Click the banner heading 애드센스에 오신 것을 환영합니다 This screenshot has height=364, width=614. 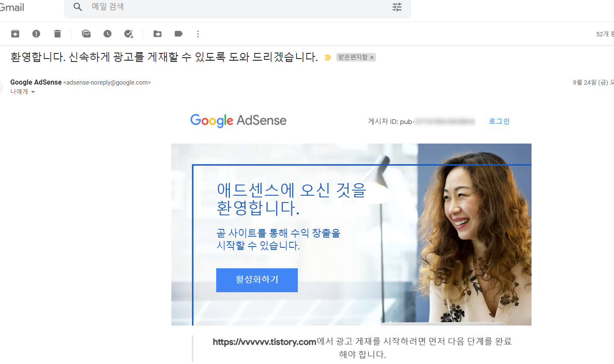(x=291, y=199)
